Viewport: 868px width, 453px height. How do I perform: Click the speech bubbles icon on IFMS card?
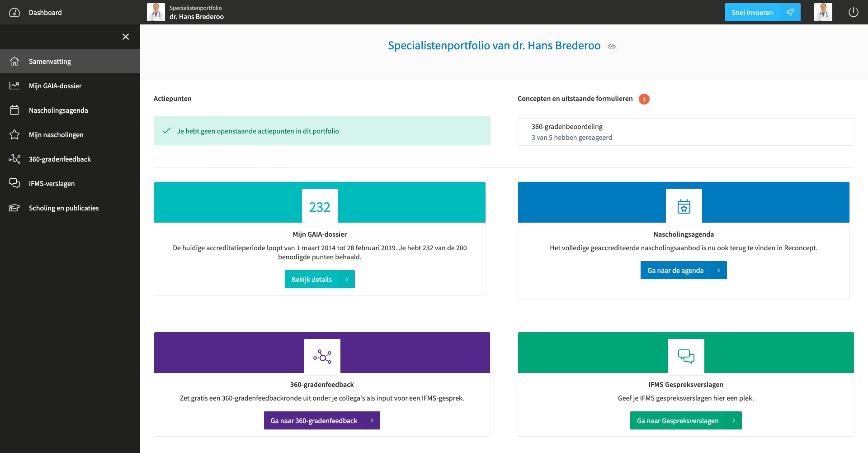tap(686, 357)
